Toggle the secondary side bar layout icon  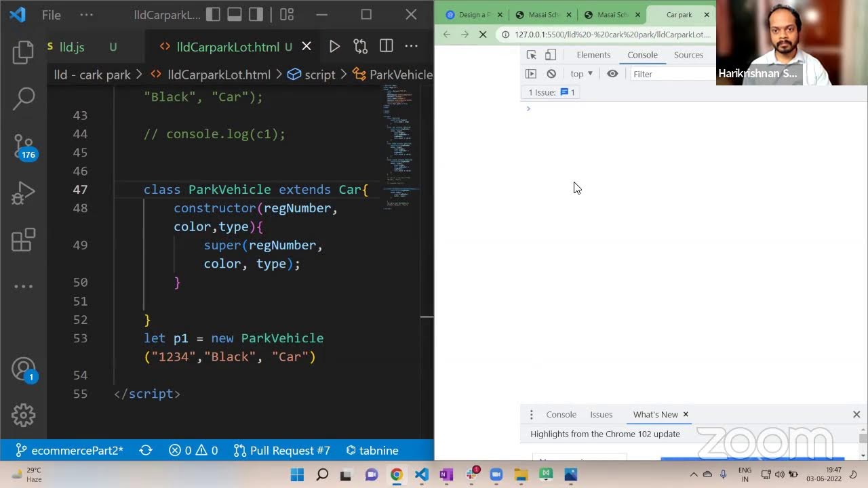(256, 14)
